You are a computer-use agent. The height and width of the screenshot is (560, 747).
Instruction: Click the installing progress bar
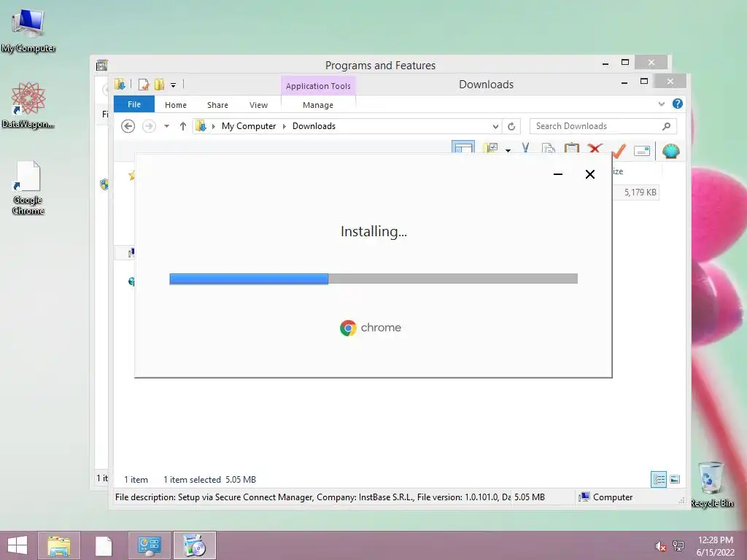373,279
